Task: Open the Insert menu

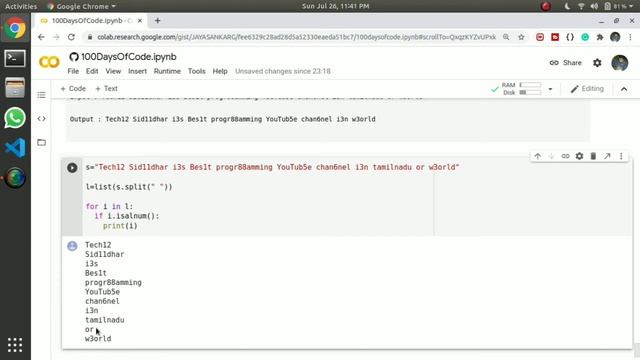Action: [x=138, y=71]
